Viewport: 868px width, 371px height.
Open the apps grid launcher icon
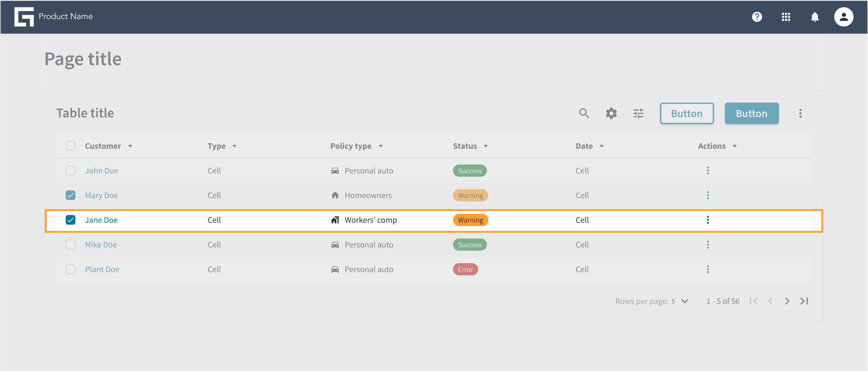click(x=786, y=17)
